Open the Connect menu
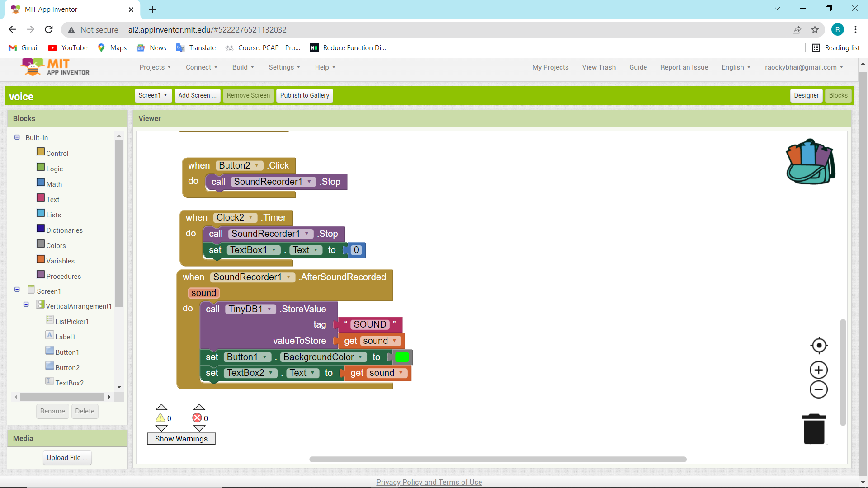Image resolution: width=868 pixels, height=488 pixels. coord(202,67)
